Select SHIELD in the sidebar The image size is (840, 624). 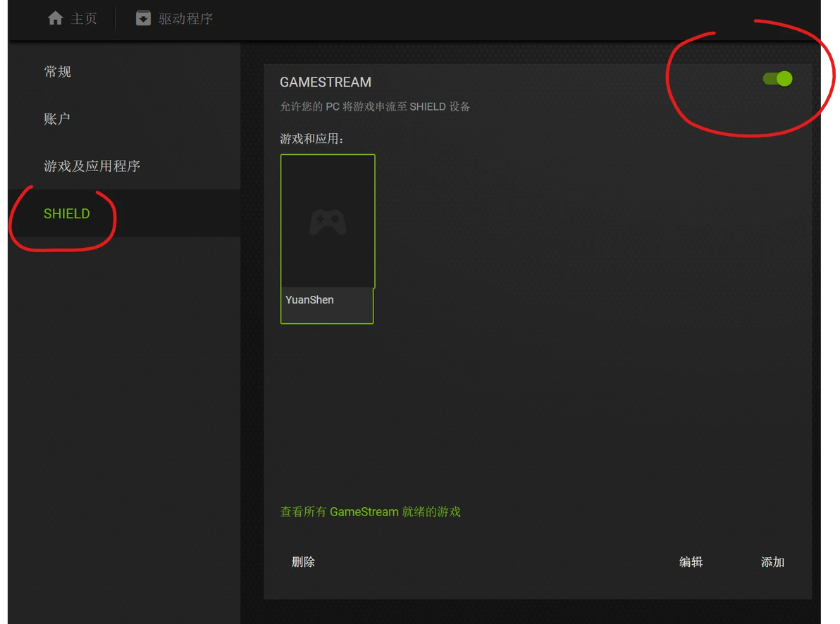tap(124, 213)
